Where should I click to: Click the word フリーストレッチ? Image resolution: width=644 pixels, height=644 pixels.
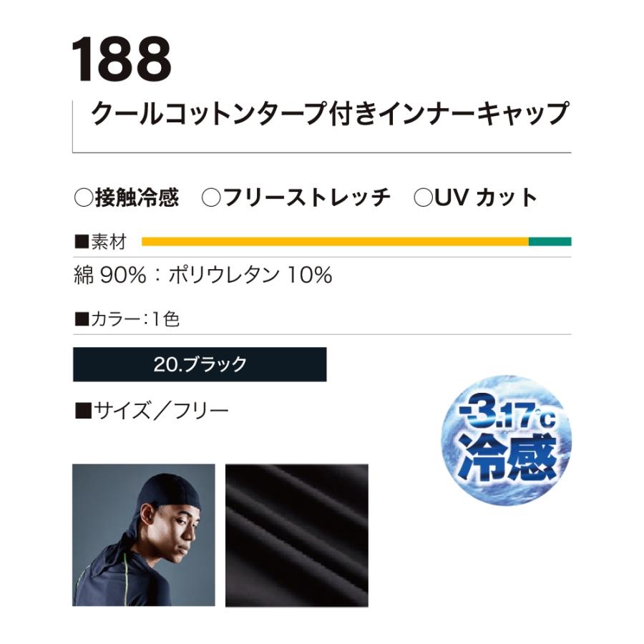pyautogui.click(x=306, y=198)
